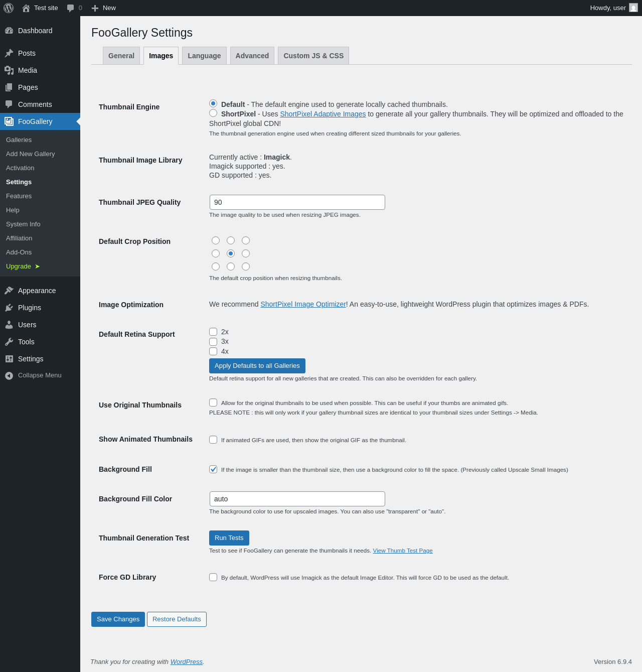642x672 pixels.
Task: Switch to the Advanced tab
Action: click(x=252, y=56)
